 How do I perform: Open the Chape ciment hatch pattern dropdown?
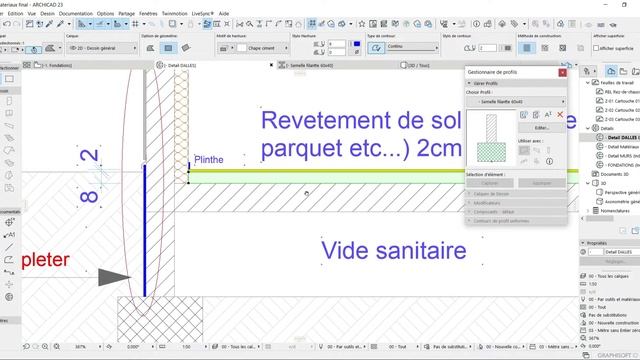[x=267, y=48]
